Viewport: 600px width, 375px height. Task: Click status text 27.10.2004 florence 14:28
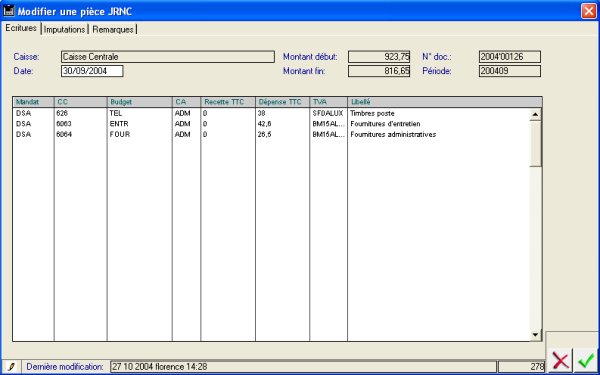coord(160,367)
